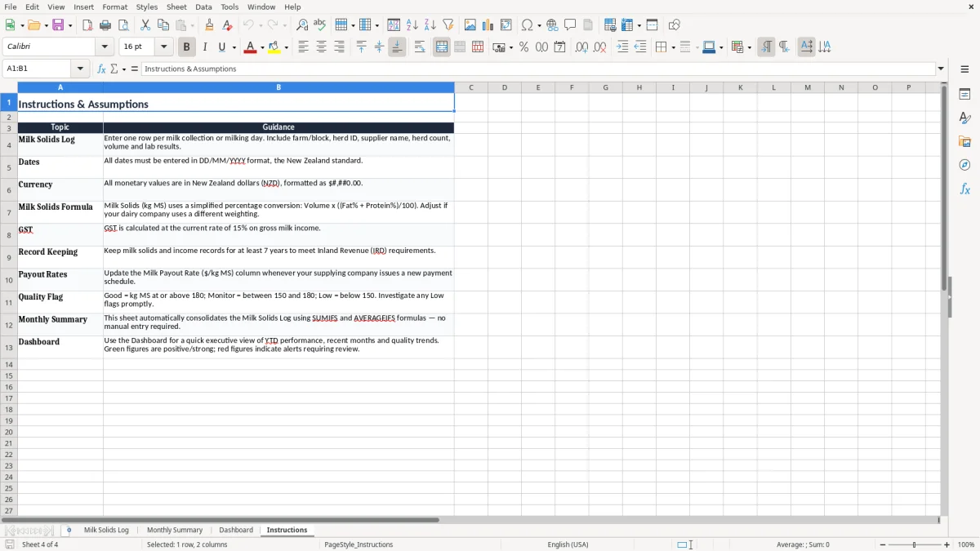
Task: Toggle Center Horizontally alignment
Action: pyautogui.click(x=321, y=47)
